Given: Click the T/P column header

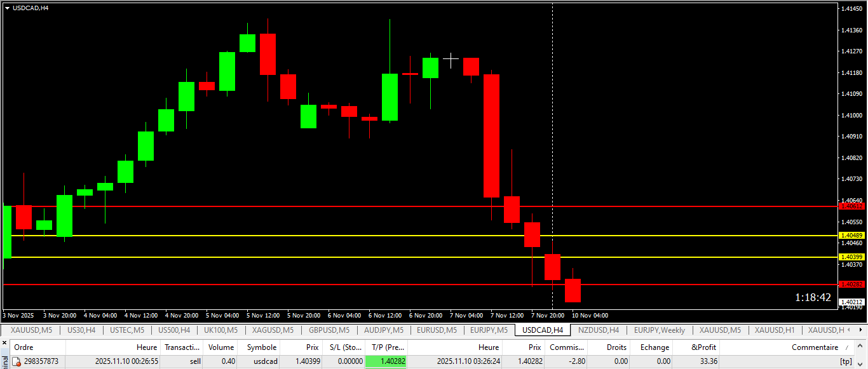Looking at the screenshot, I should point(387,347).
